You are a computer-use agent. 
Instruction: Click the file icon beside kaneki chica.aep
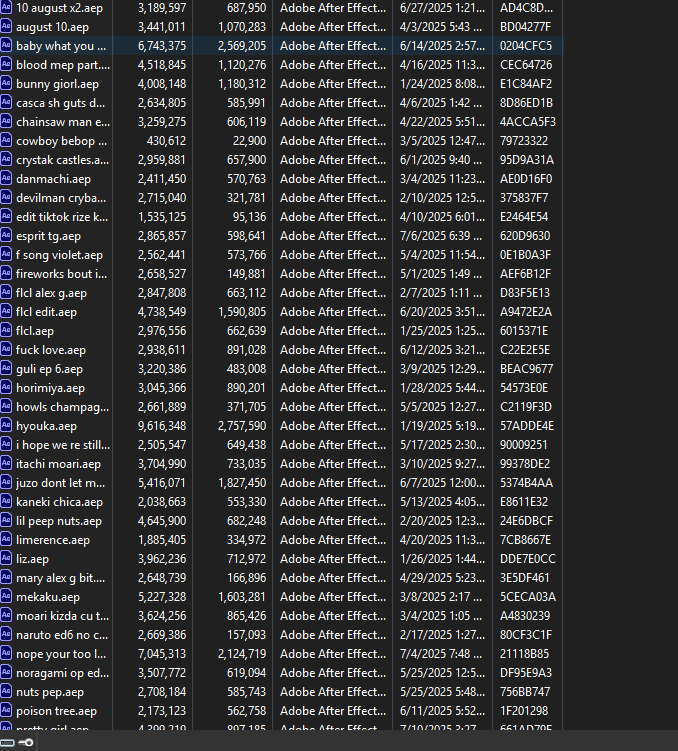6,501
